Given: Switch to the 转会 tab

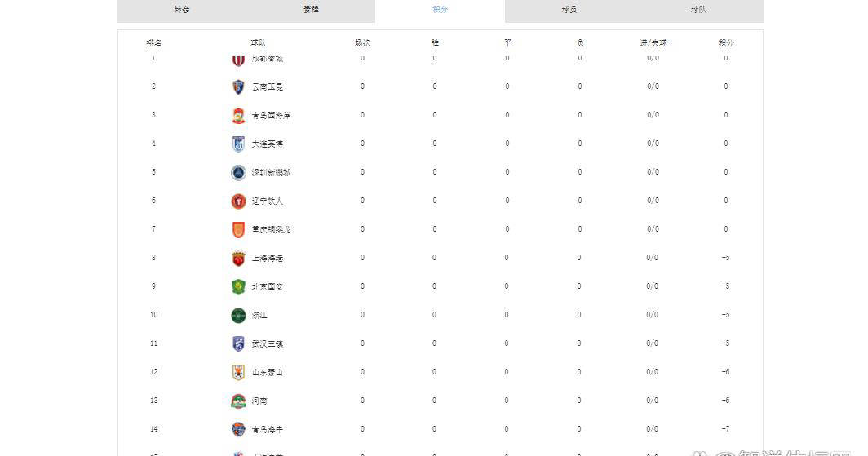Looking at the screenshot, I should pyautogui.click(x=182, y=10).
